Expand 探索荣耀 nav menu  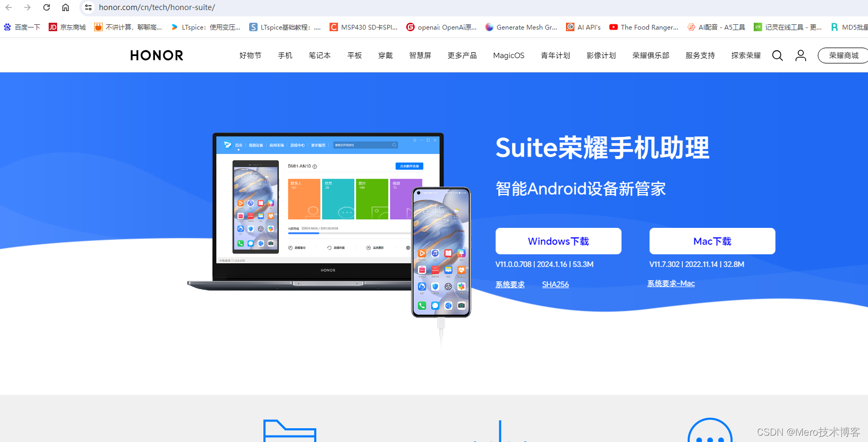pyautogui.click(x=746, y=56)
